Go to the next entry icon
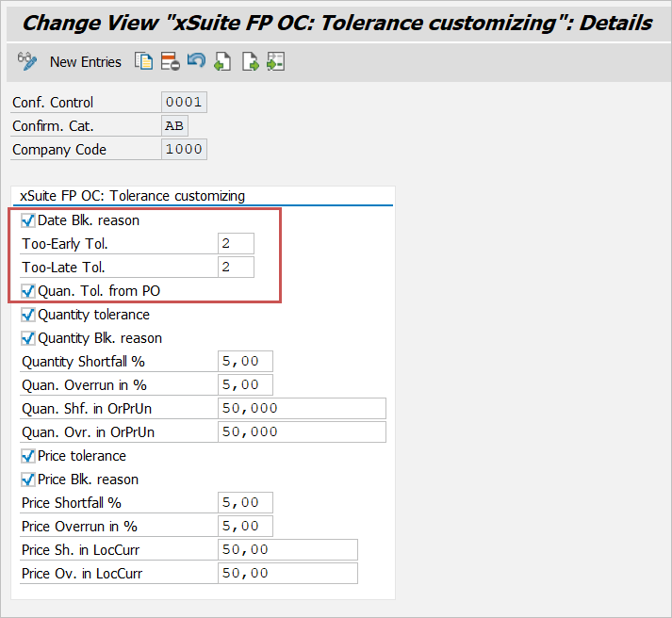The width and height of the screenshot is (672, 618). point(250,62)
